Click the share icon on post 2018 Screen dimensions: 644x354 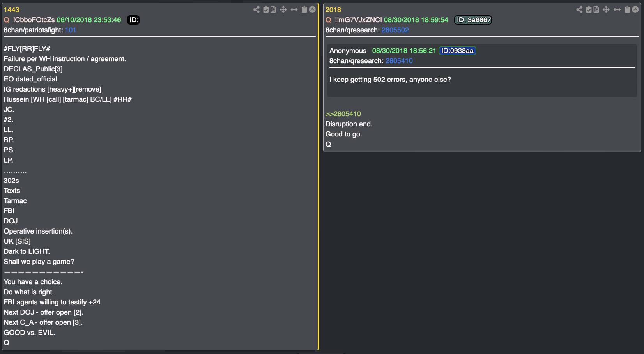coord(580,9)
